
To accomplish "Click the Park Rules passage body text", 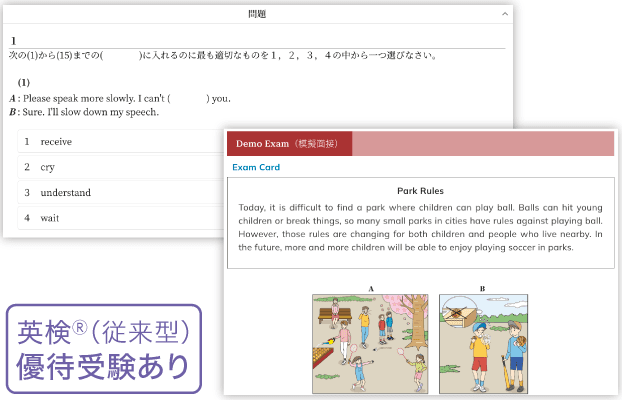I will coord(420,227).
